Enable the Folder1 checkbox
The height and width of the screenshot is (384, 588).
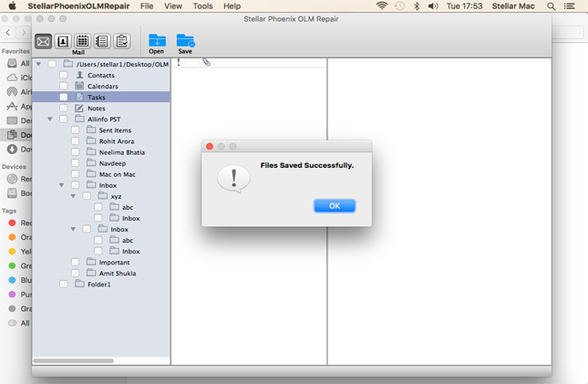pyautogui.click(x=64, y=285)
